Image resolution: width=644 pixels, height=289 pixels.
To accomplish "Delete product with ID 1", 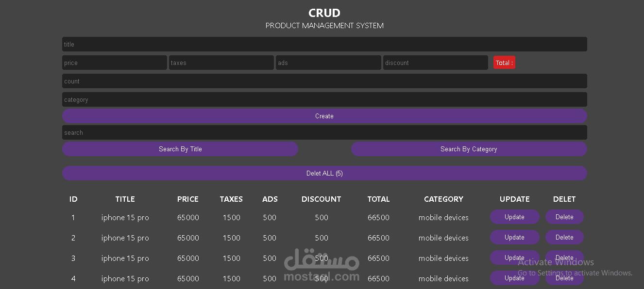I will pos(564,217).
